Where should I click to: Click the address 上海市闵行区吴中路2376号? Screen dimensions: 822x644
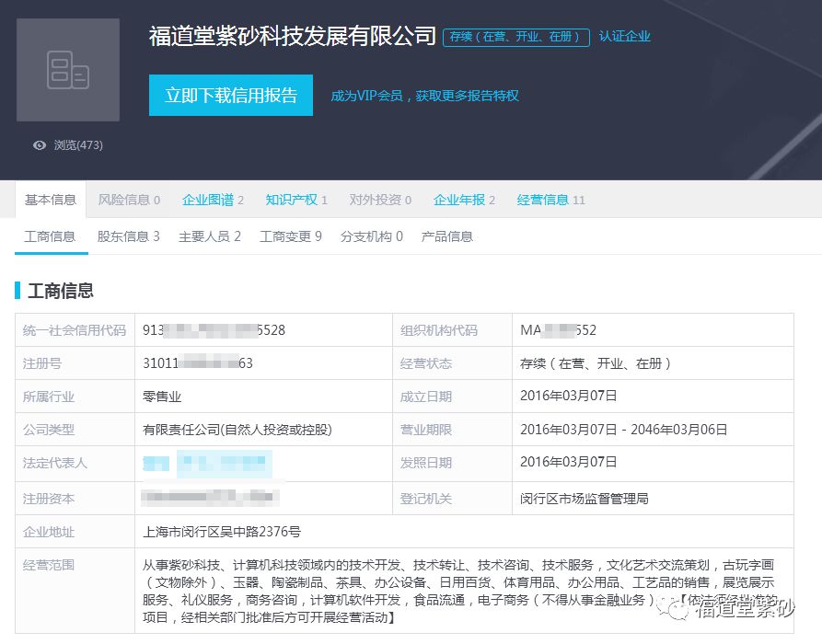[222, 532]
